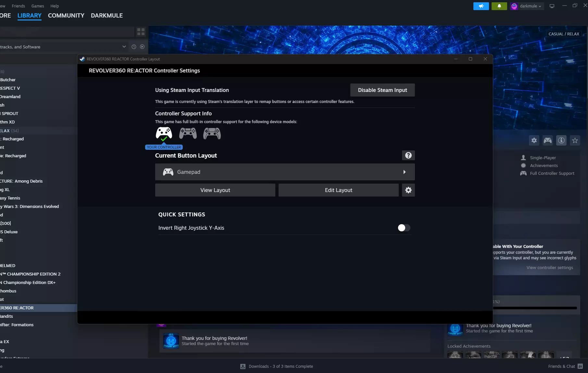Switch to the LIBRARY tab
This screenshot has width=588, height=373.
pyautogui.click(x=30, y=16)
